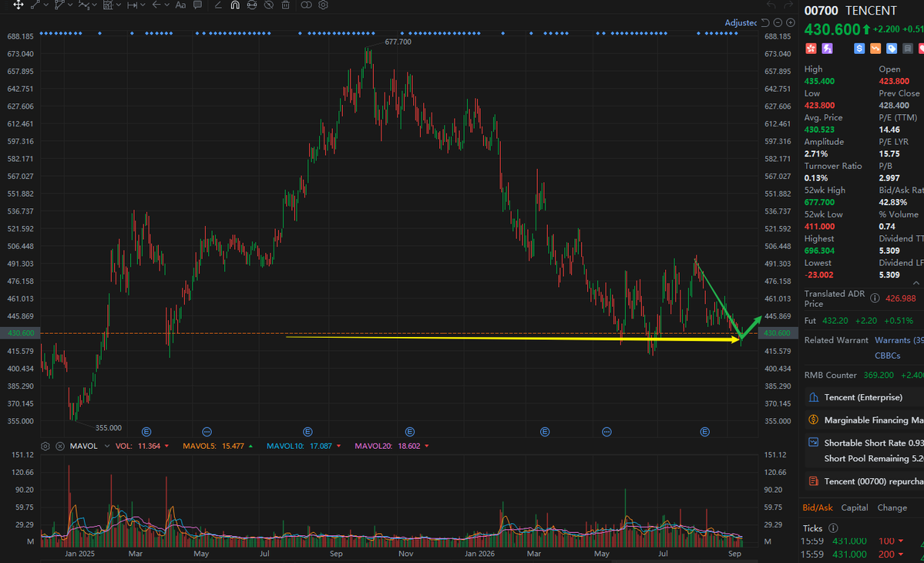924x563 pixels.
Task: Open the Warrants link
Action: tap(899, 340)
